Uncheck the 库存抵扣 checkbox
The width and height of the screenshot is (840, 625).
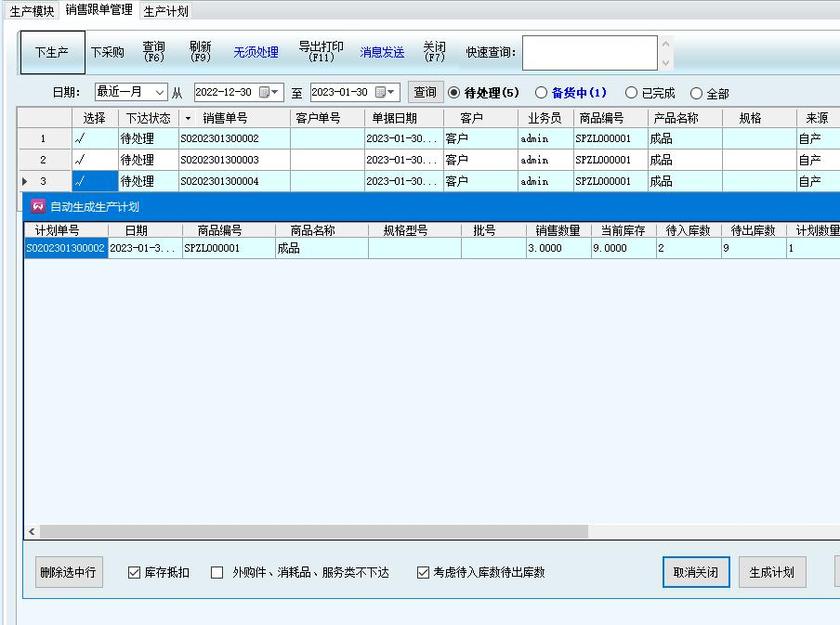tap(135, 573)
